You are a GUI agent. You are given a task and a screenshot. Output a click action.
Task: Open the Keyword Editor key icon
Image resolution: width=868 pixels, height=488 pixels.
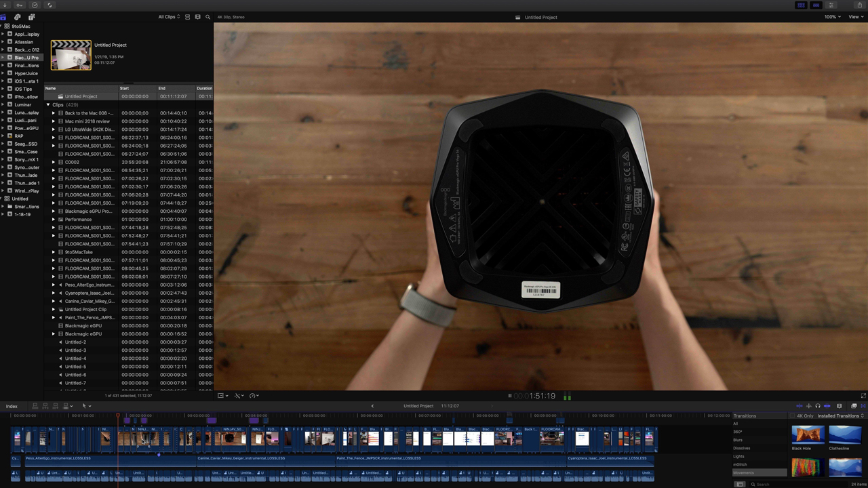[20, 5]
